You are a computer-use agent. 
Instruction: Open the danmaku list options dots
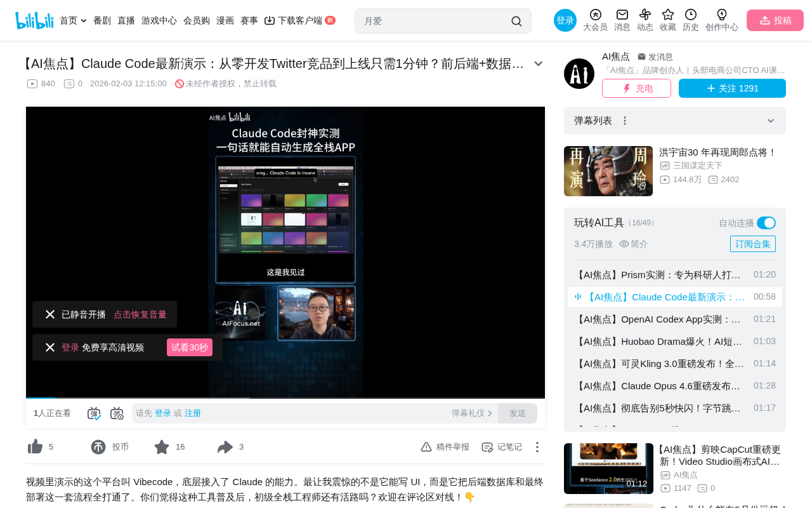(625, 121)
